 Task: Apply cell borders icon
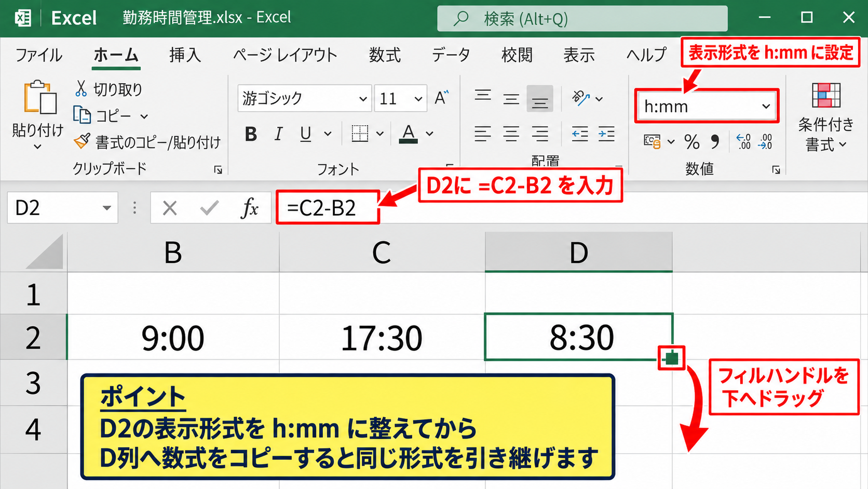tap(360, 134)
